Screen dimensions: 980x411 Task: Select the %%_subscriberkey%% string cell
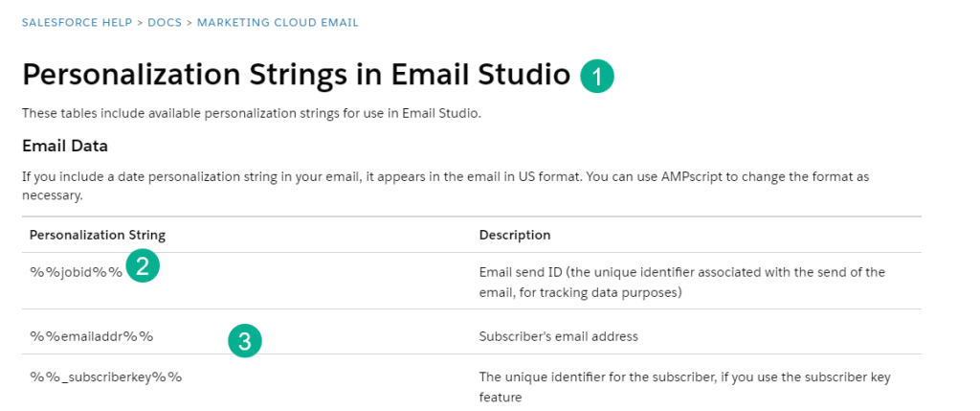(105, 377)
